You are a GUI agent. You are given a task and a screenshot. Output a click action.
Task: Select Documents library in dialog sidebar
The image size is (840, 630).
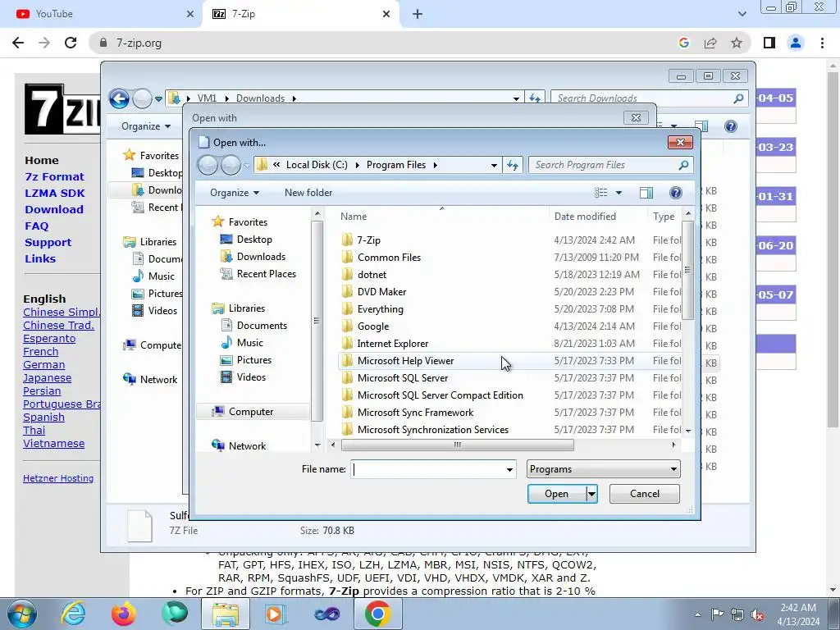pyautogui.click(x=262, y=325)
